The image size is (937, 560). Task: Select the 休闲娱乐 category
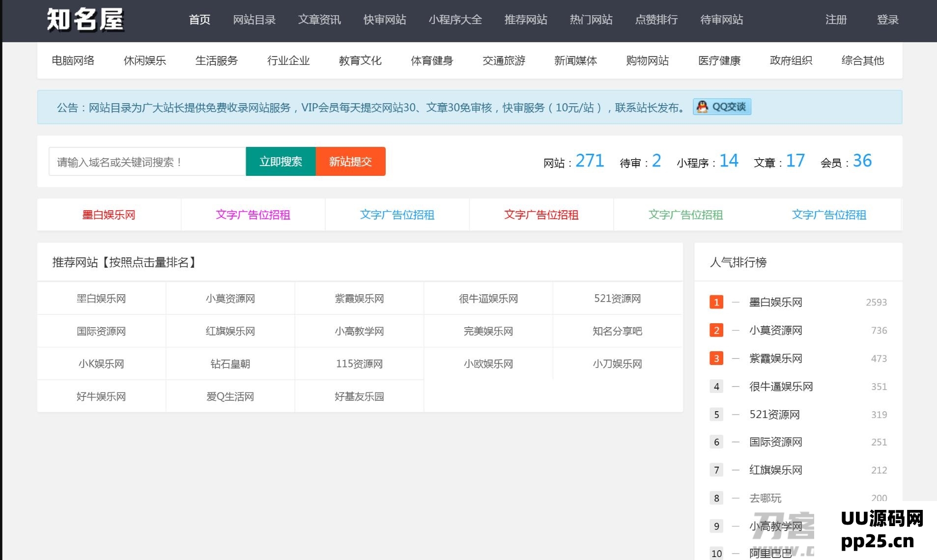[145, 60]
